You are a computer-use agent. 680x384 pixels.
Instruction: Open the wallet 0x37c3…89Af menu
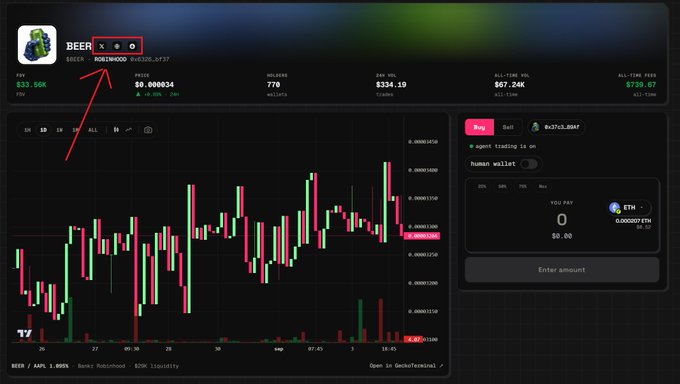[556, 127]
